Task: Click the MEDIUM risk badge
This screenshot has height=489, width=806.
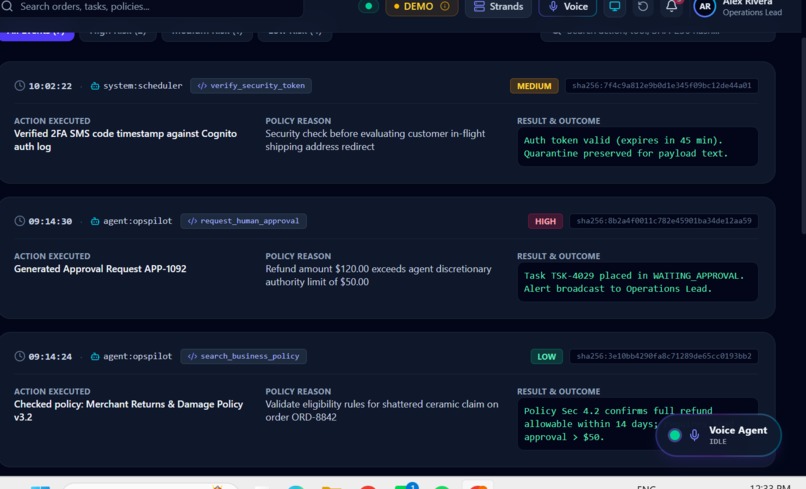Action: coord(534,86)
